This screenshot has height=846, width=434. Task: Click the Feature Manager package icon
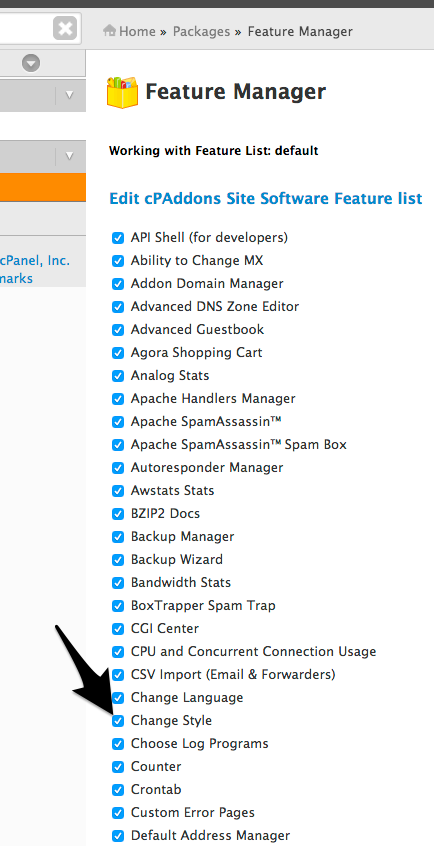click(x=123, y=92)
